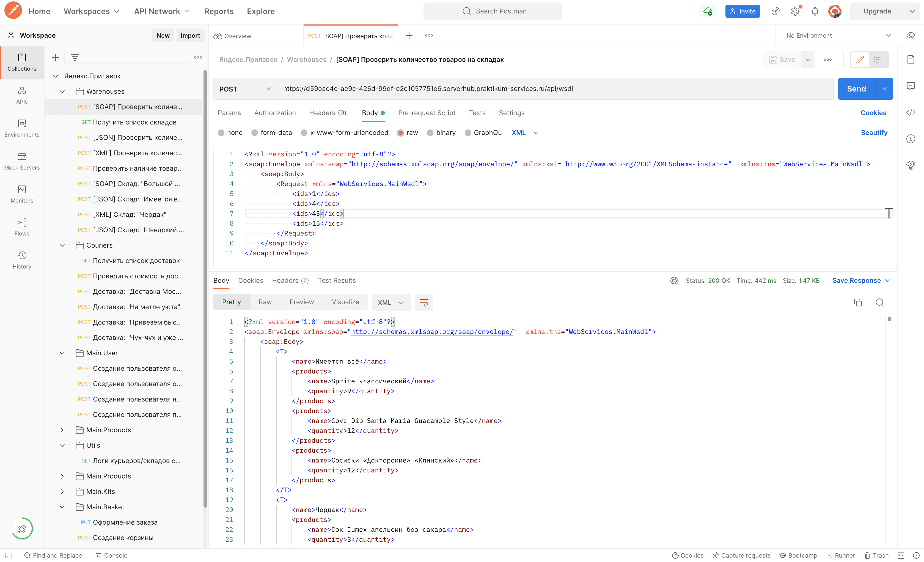Image resolution: width=924 pixels, height=562 pixels.
Task: Select the raw body radio button
Action: [400, 133]
